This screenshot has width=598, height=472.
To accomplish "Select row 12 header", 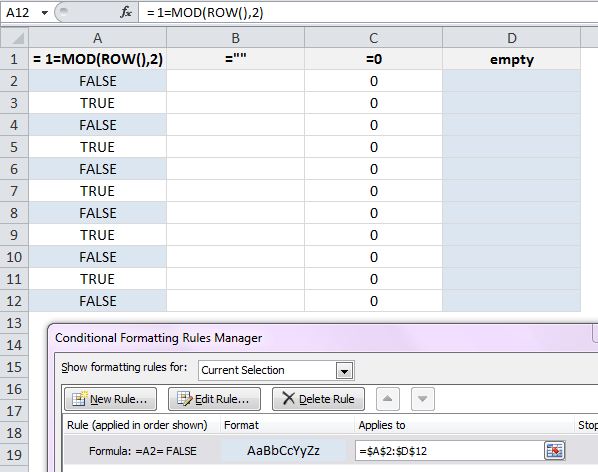I will pyautogui.click(x=14, y=301).
